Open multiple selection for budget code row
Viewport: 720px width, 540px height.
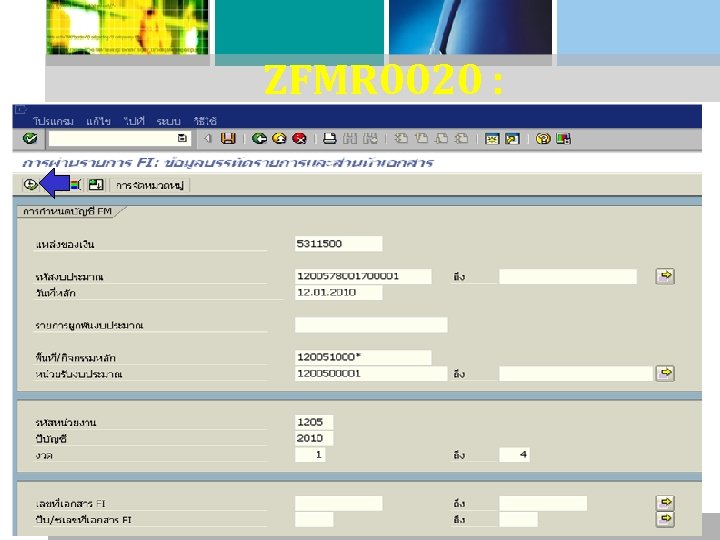665,276
